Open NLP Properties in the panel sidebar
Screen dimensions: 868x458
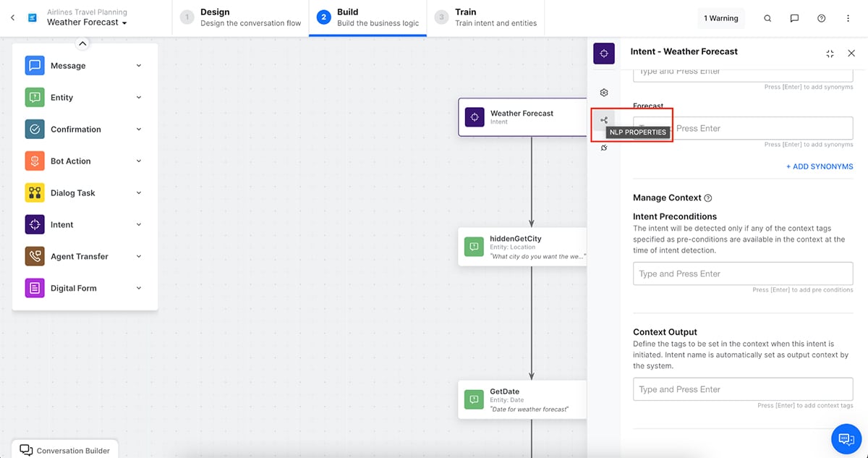pyautogui.click(x=604, y=119)
